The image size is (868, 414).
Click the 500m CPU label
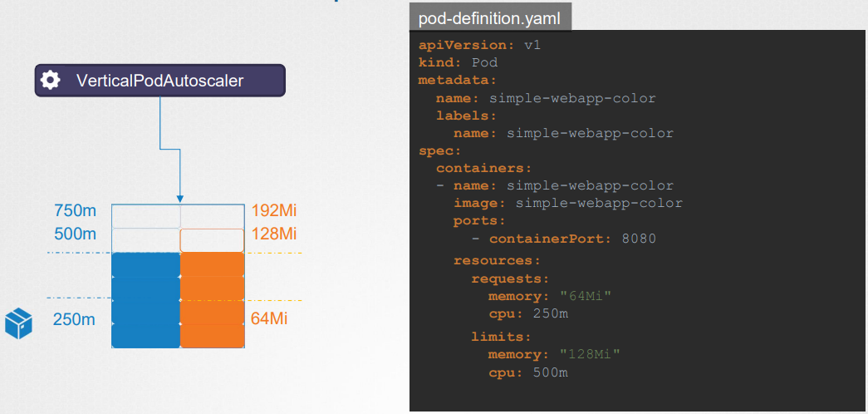(76, 234)
